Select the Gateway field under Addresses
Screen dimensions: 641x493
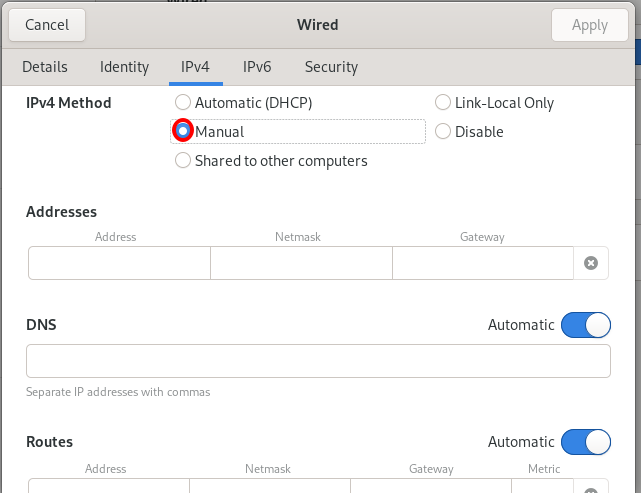pyautogui.click(x=482, y=263)
